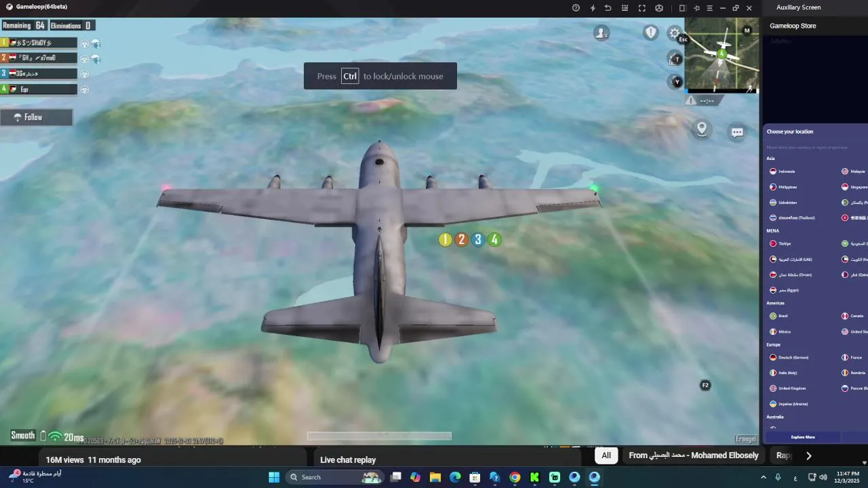Toggle teammate 3 voice speaker icon
The width and height of the screenshot is (868, 488).
coord(85,74)
